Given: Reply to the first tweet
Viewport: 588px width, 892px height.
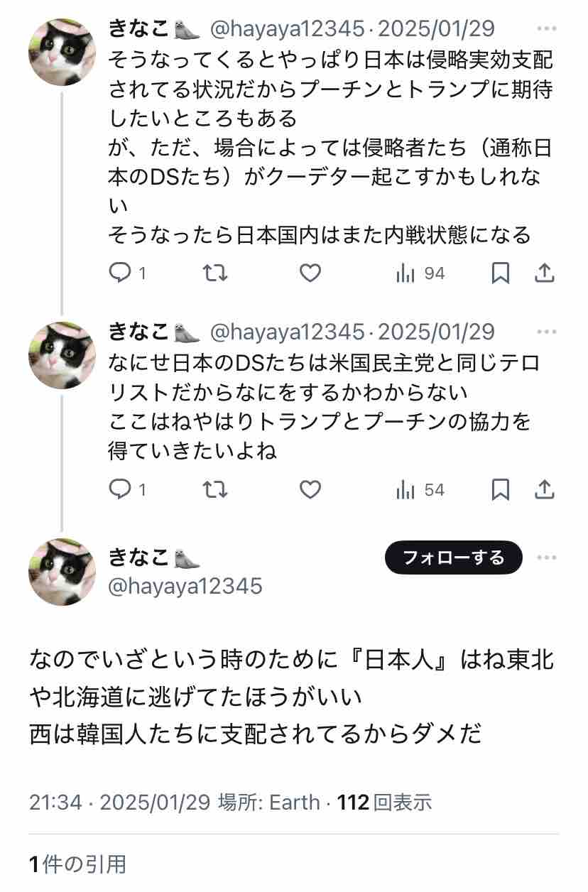Looking at the screenshot, I should coord(120,273).
